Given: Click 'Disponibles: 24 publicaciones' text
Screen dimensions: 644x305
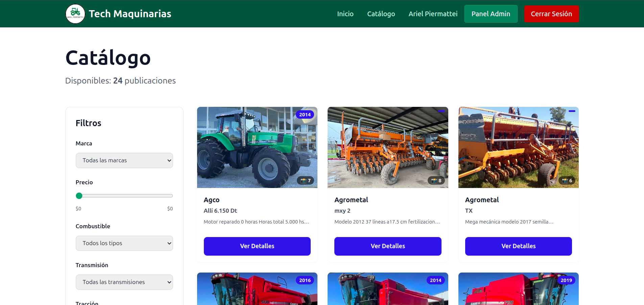Looking at the screenshot, I should tap(120, 81).
